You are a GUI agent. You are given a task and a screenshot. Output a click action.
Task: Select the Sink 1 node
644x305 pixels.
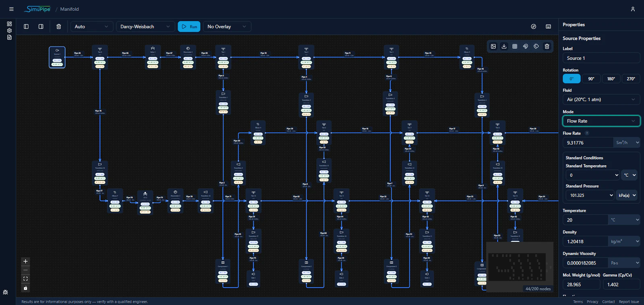coord(253,279)
